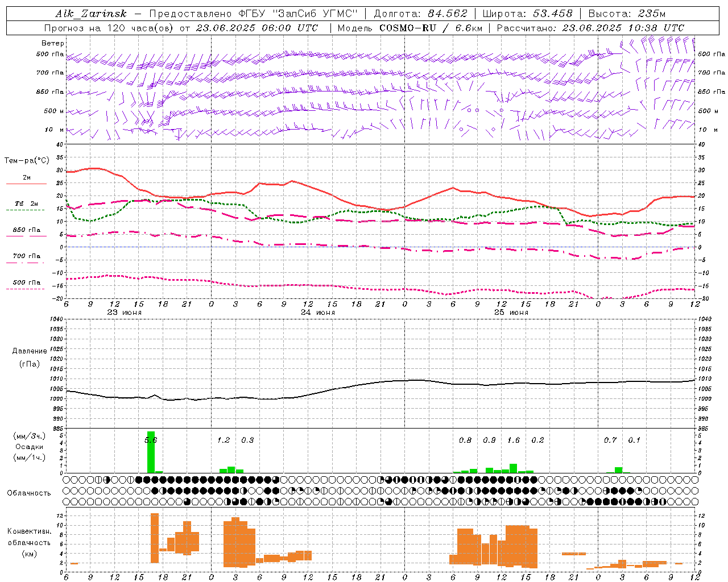Screen dimensions: 728x582
Task: Click the '850 гПа' temperature legend entry
Action: coord(27,230)
